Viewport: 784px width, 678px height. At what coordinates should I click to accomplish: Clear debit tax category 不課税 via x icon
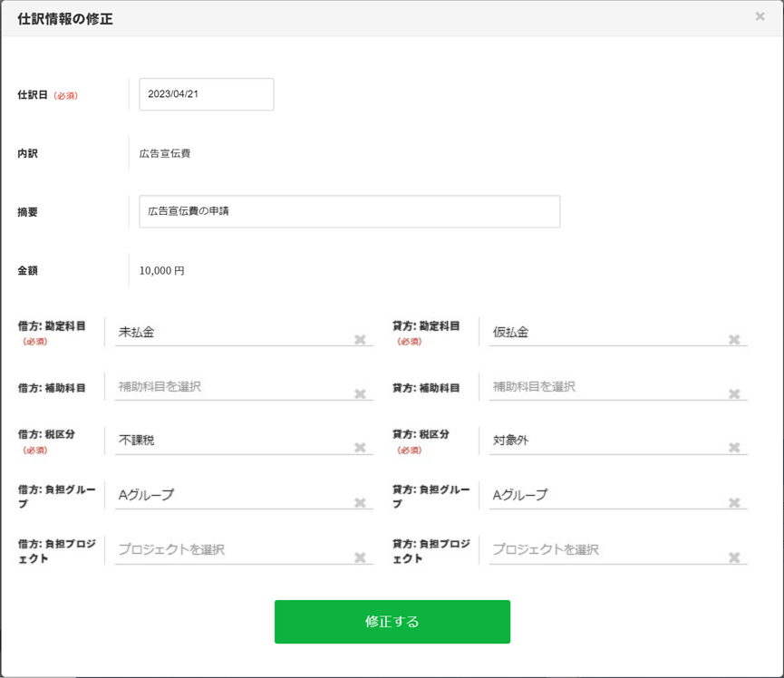pyautogui.click(x=360, y=448)
